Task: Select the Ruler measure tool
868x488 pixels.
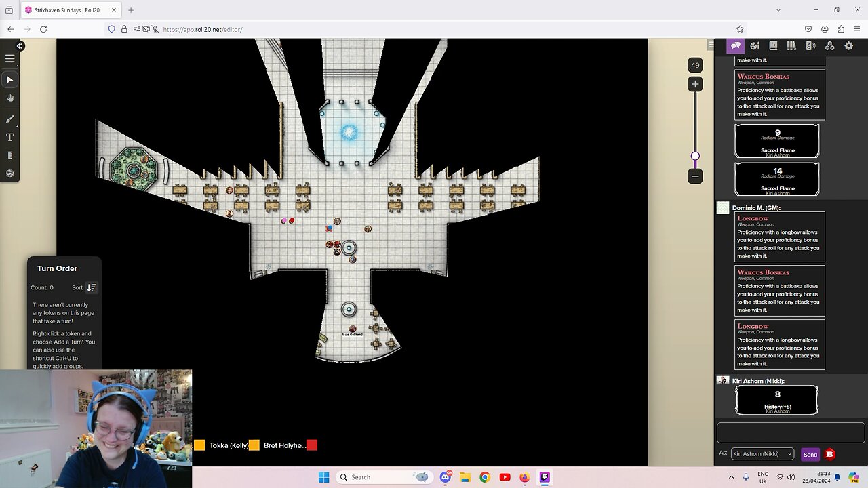Action: tap(10, 155)
